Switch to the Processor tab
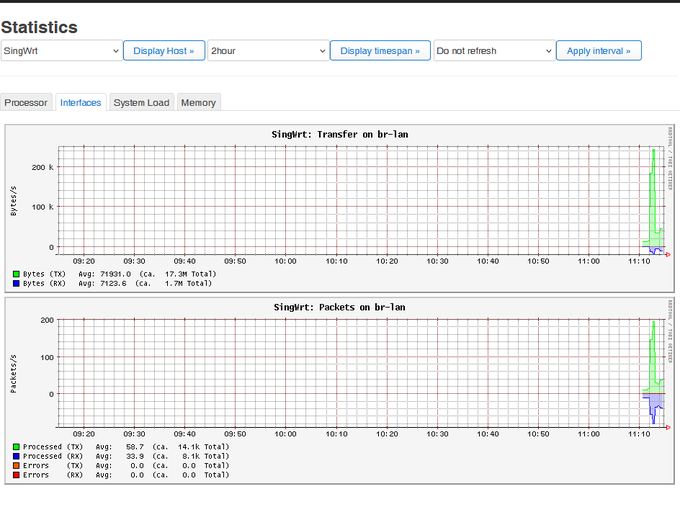Screen dimensions: 680x507 pyautogui.click(x=26, y=103)
